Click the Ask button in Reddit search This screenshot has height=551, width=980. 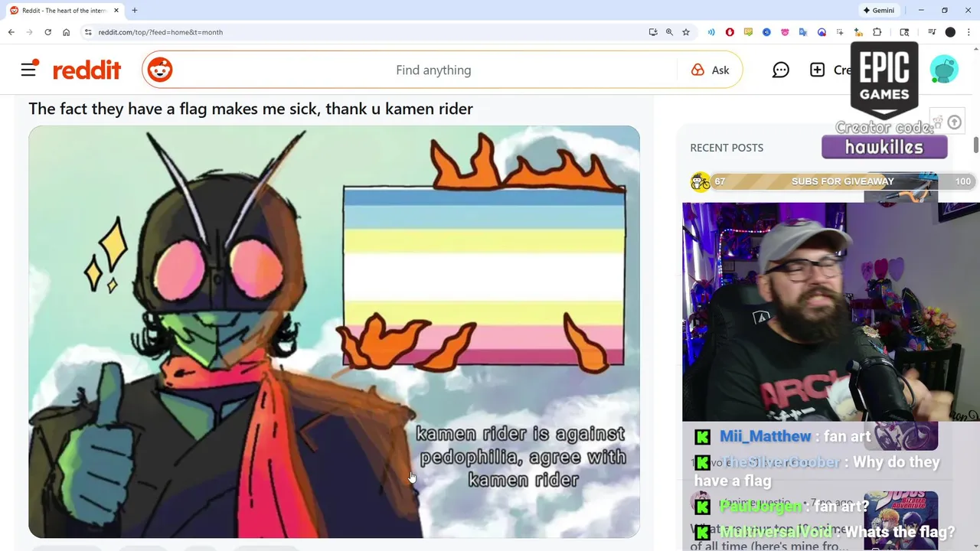point(710,70)
